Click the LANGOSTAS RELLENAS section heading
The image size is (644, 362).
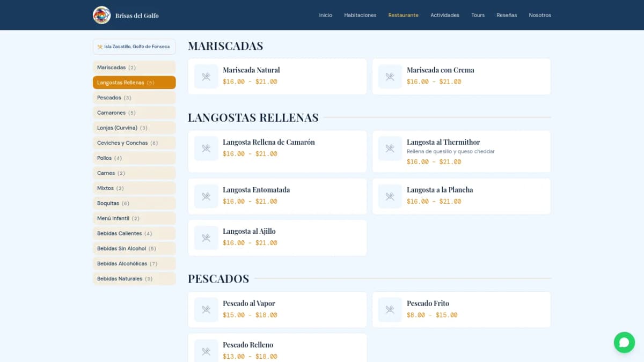[x=253, y=117]
